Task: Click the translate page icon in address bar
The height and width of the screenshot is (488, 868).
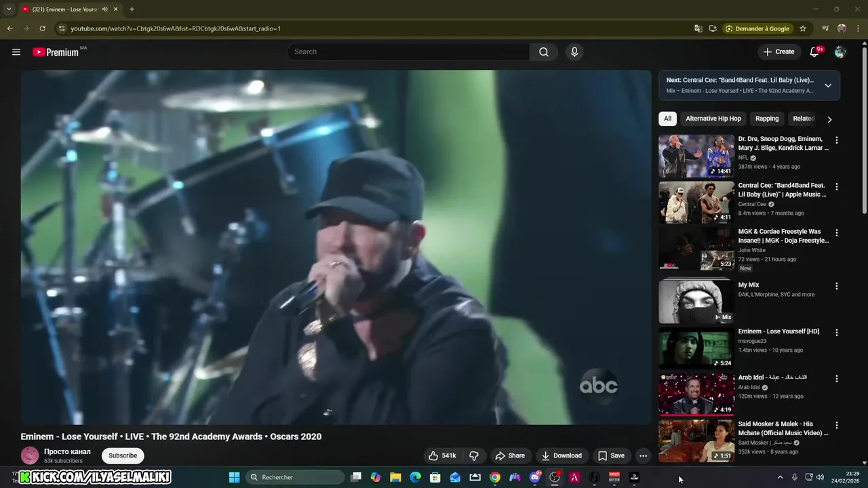Action: pos(698,28)
